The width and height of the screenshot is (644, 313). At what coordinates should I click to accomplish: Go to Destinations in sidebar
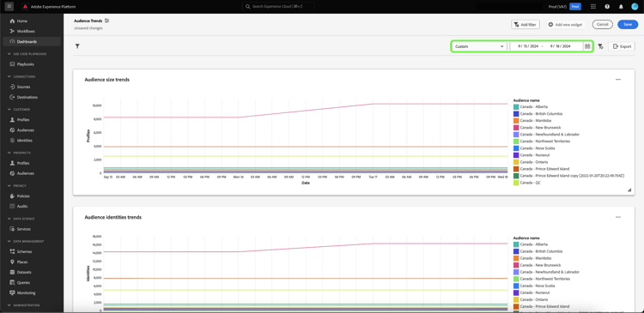[x=27, y=97]
